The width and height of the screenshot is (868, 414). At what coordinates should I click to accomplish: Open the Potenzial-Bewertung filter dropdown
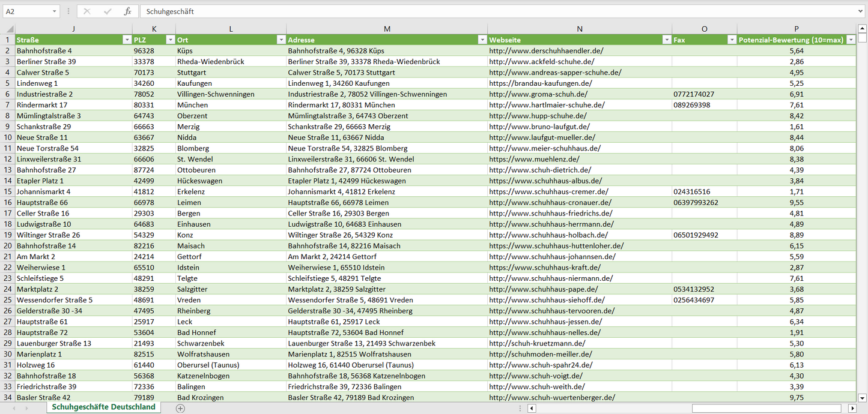pos(851,40)
